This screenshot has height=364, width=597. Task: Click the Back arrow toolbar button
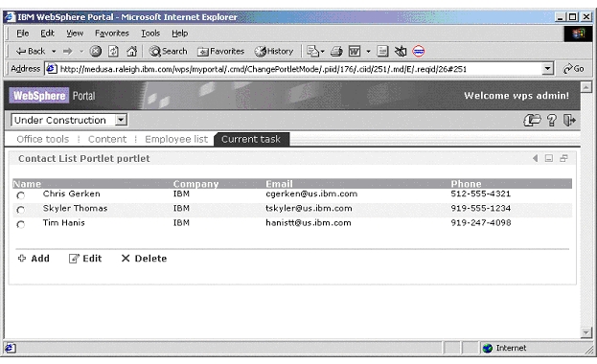coord(31,51)
